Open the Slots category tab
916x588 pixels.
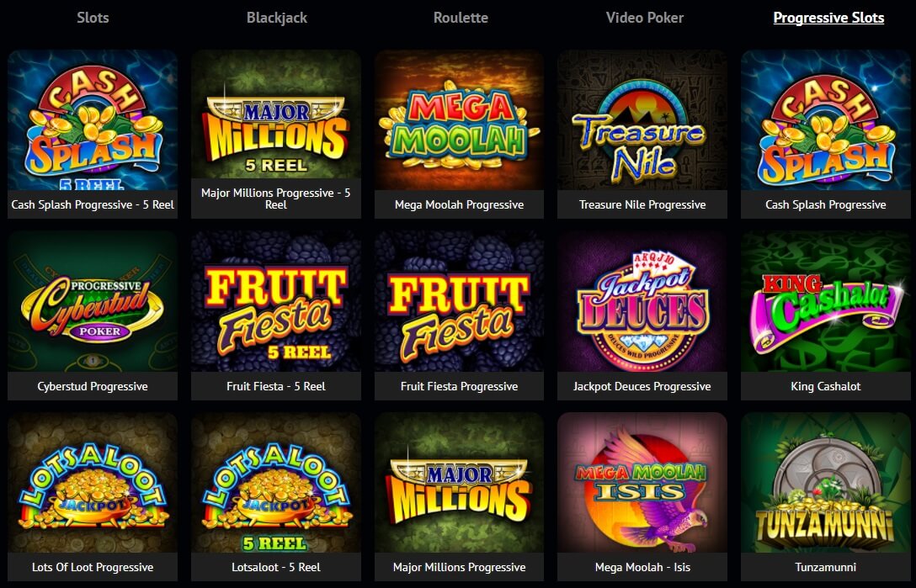tap(93, 18)
